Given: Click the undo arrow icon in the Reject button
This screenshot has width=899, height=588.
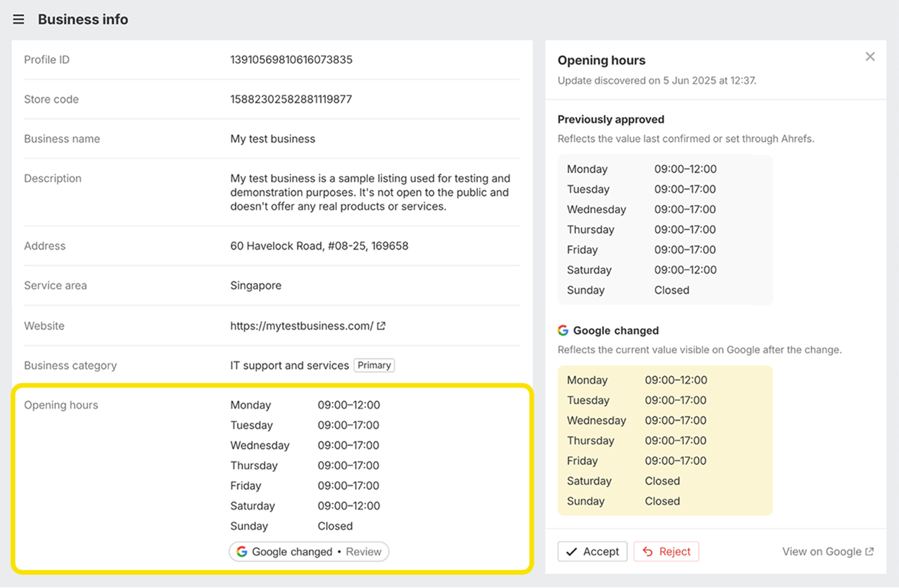Looking at the screenshot, I should [646, 551].
